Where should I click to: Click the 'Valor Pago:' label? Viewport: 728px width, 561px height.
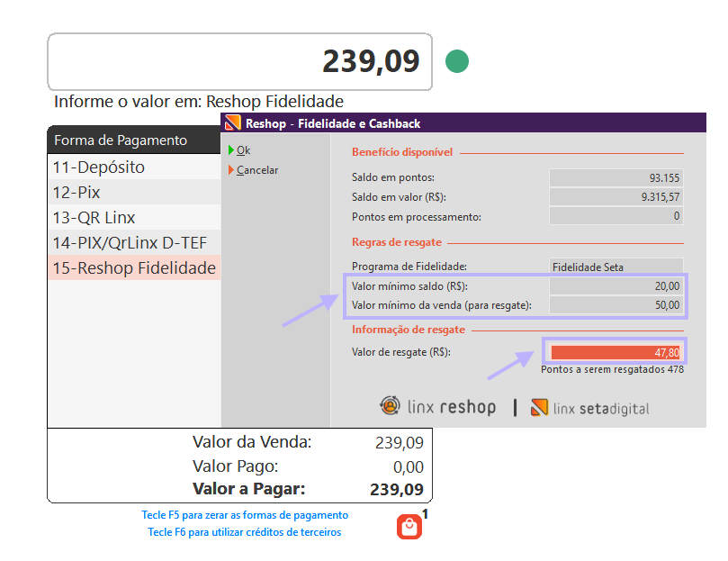click(236, 466)
